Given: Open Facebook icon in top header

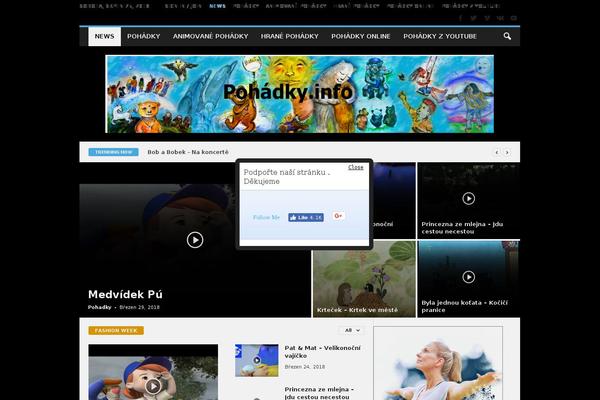Looking at the screenshot, I should tap(460, 18).
